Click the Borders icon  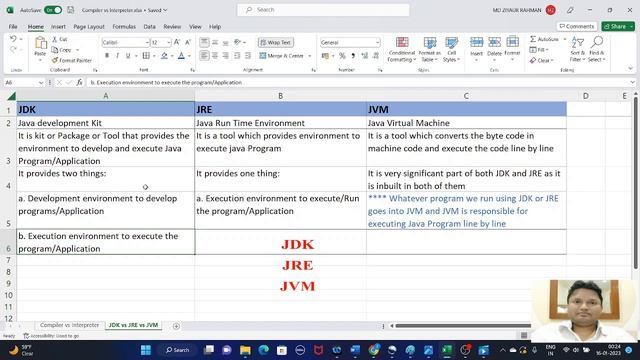146,56
